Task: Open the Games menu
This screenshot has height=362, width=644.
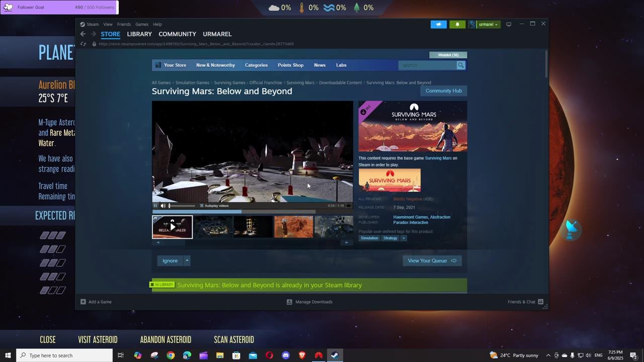Action: click(142, 24)
